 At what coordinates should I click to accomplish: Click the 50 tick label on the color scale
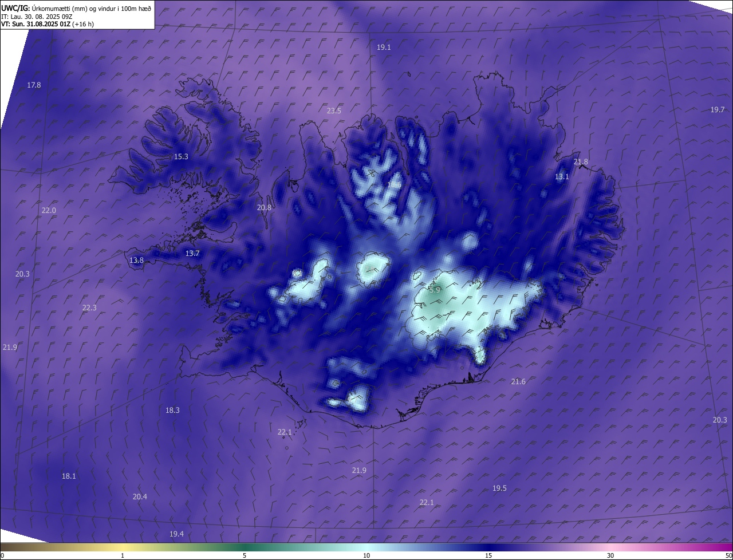728,555
